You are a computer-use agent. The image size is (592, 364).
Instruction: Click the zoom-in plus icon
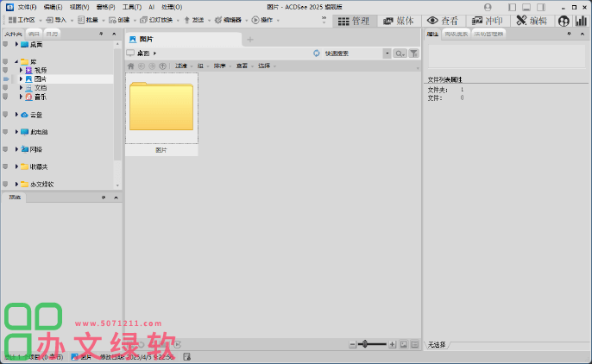pos(393,344)
